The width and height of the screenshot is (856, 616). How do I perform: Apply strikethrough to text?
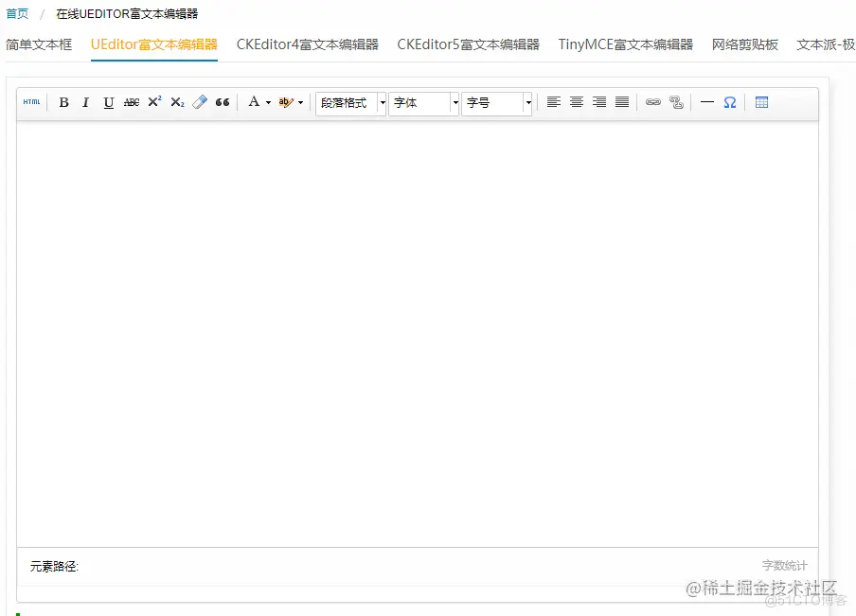click(132, 102)
